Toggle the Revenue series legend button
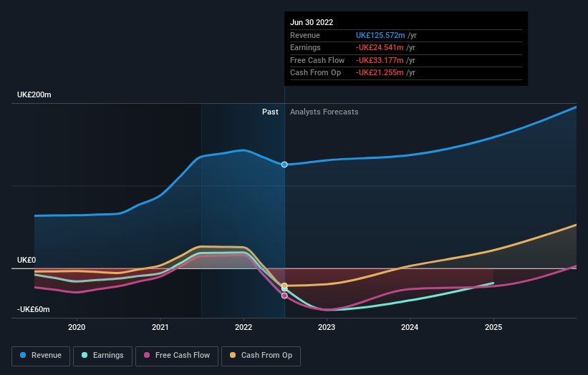 click(41, 356)
